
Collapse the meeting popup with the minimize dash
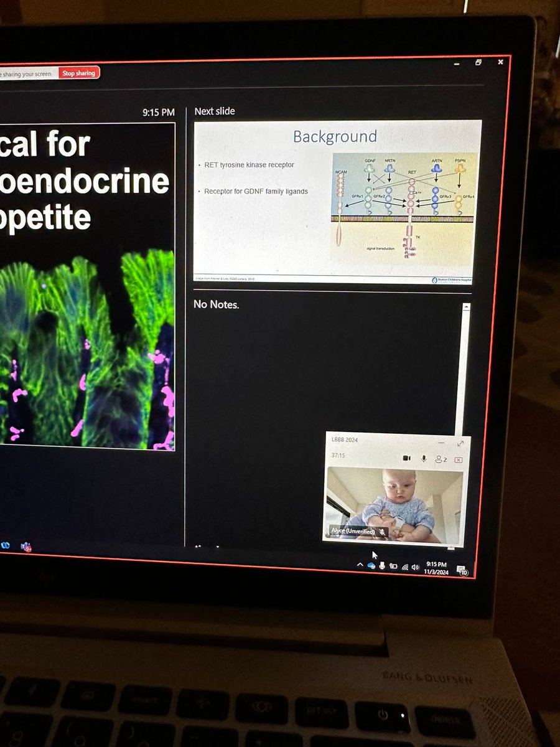[x=441, y=442]
